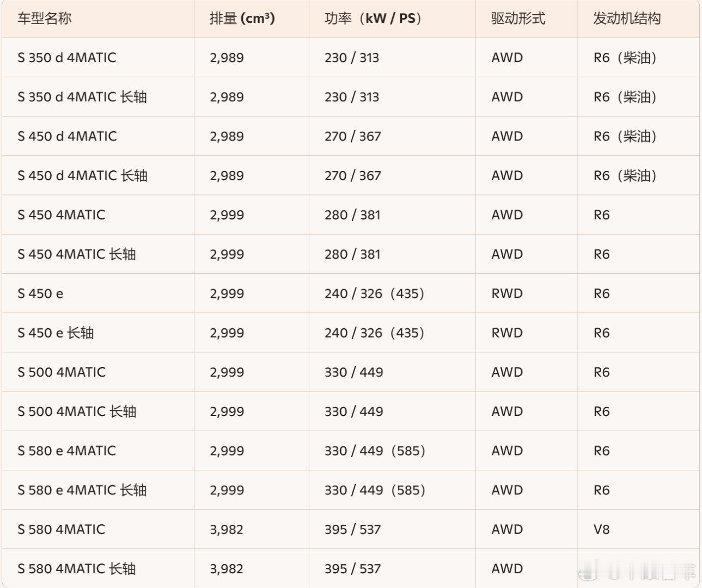Click AWD in the S 580 e 4MATIC row

tap(507, 451)
